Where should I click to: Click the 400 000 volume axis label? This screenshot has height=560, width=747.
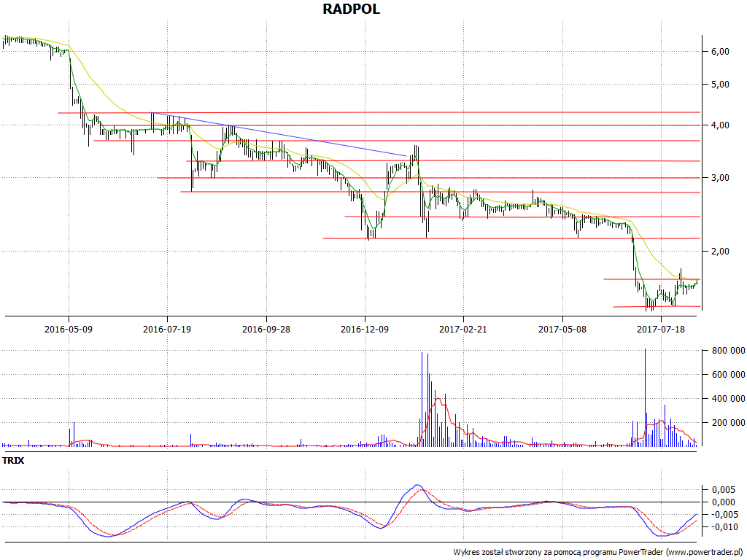pyautogui.click(x=729, y=399)
